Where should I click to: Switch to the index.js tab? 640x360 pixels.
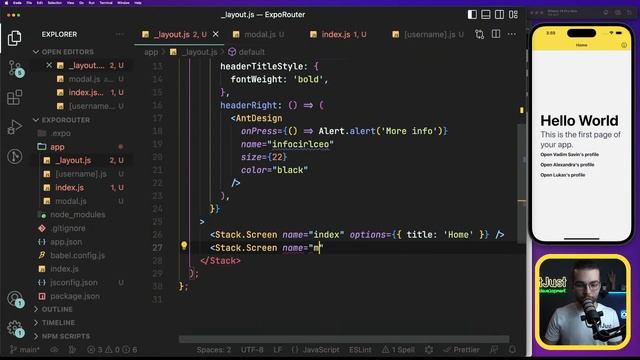click(x=338, y=35)
